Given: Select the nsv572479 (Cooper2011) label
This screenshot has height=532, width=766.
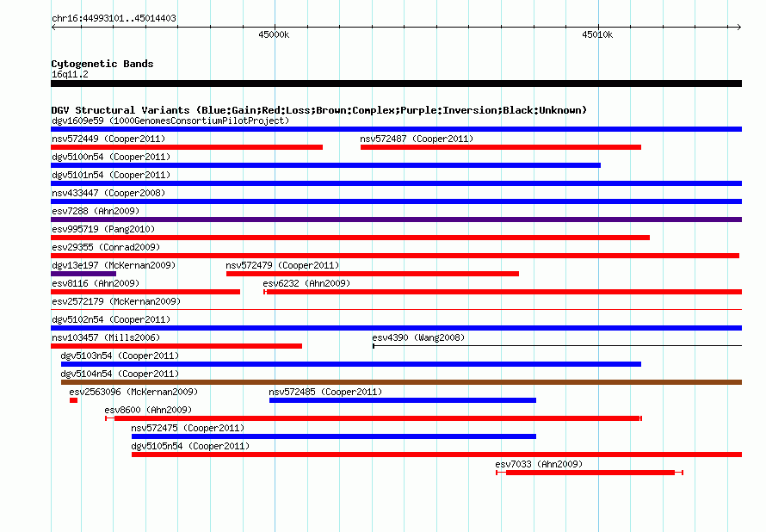Looking at the screenshot, I should tap(282, 265).
